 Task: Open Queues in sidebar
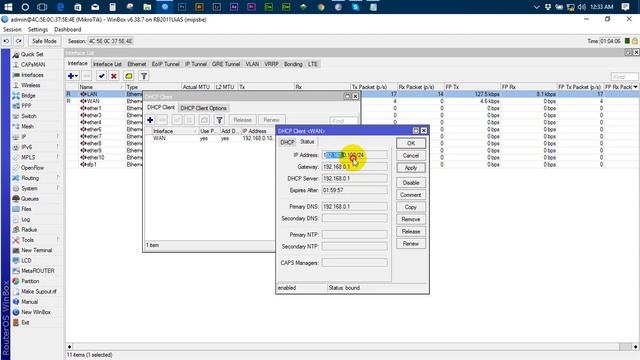coord(29,199)
